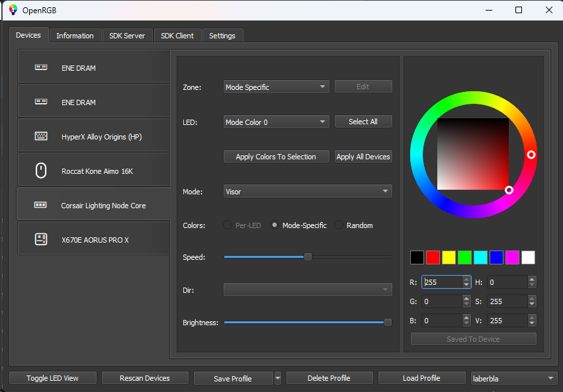Select the HyperX Alloy Origins (HP) device
Screen dimensions: 563x392
coord(94,136)
